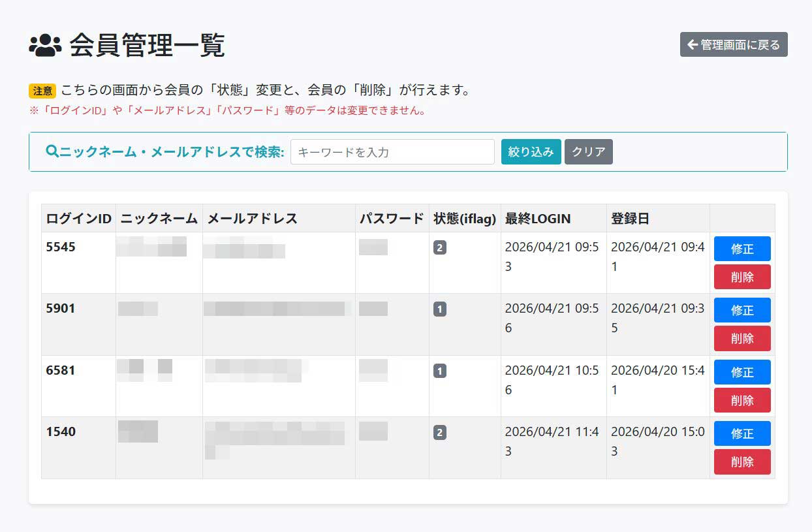812x532 pixels.
Task: Click the search magnifier icon
Action: pyautogui.click(x=52, y=151)
